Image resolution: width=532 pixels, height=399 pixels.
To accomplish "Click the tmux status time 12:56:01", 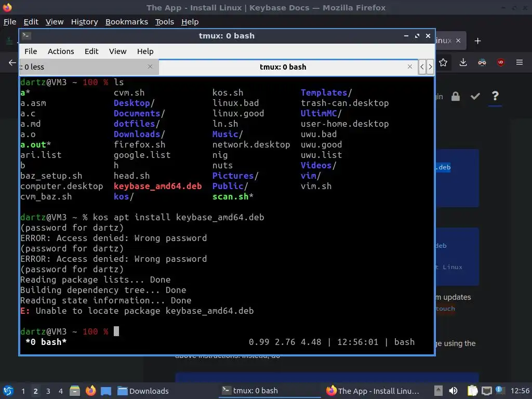I will tap(357, 342).
